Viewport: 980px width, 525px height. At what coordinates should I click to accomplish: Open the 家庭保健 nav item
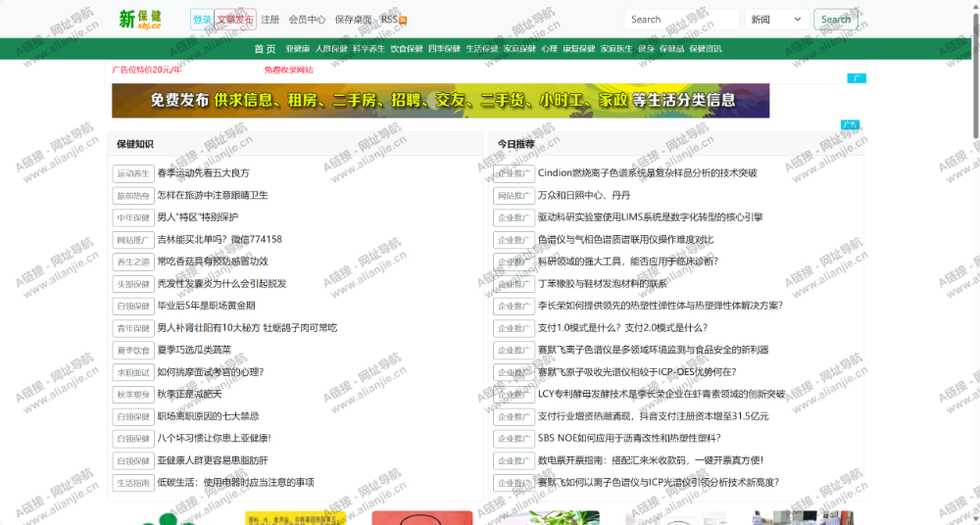[520, 49]
